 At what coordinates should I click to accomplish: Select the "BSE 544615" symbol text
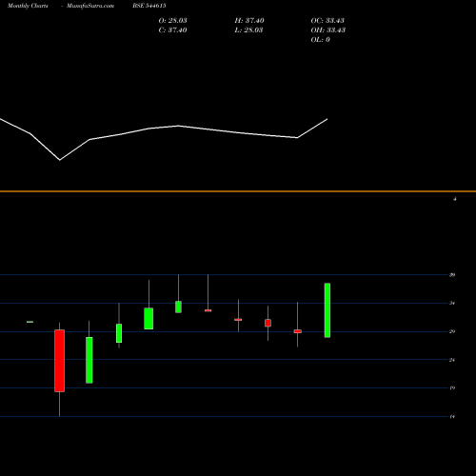click(149, 6)
